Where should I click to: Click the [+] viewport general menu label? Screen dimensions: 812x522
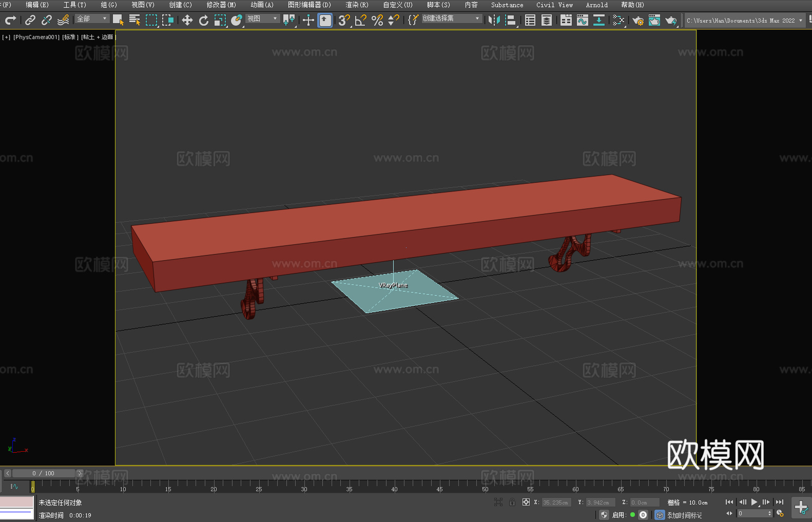click(6, 37)
